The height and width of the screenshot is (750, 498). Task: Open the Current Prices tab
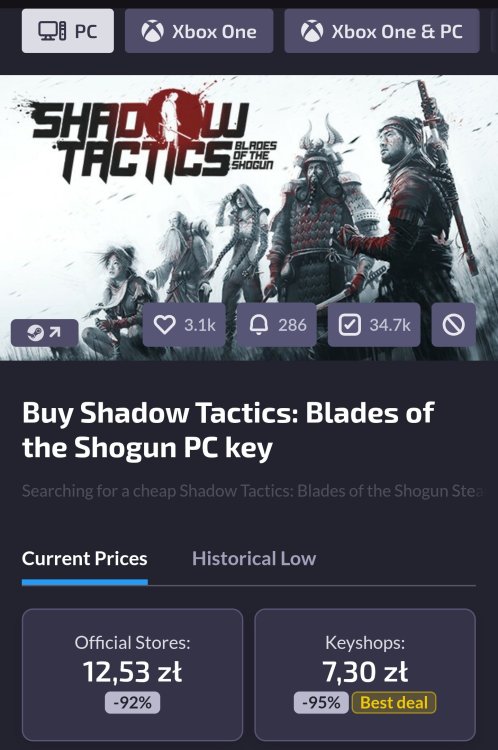[x=85, y=559]
